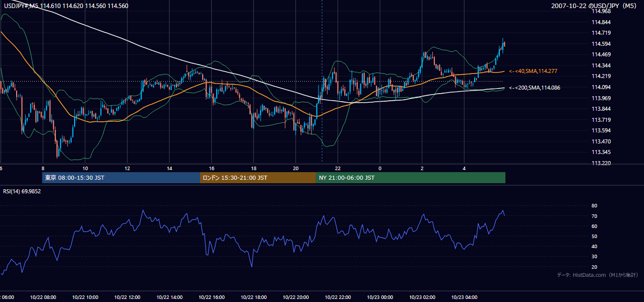Click the 10/23 04:00 bottom time label
This screenshot has height=302, width=644.
point(464,297)
